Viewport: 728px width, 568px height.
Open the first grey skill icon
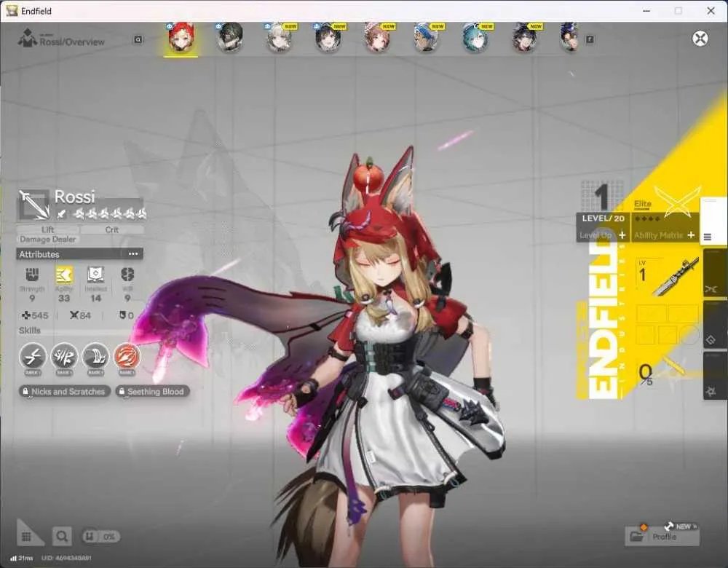pos(33,357)
